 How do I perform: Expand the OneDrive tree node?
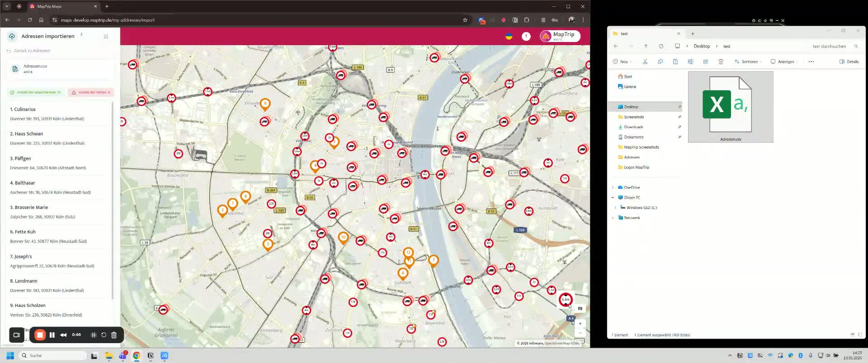pyautogui.click(x=613, y=187)
